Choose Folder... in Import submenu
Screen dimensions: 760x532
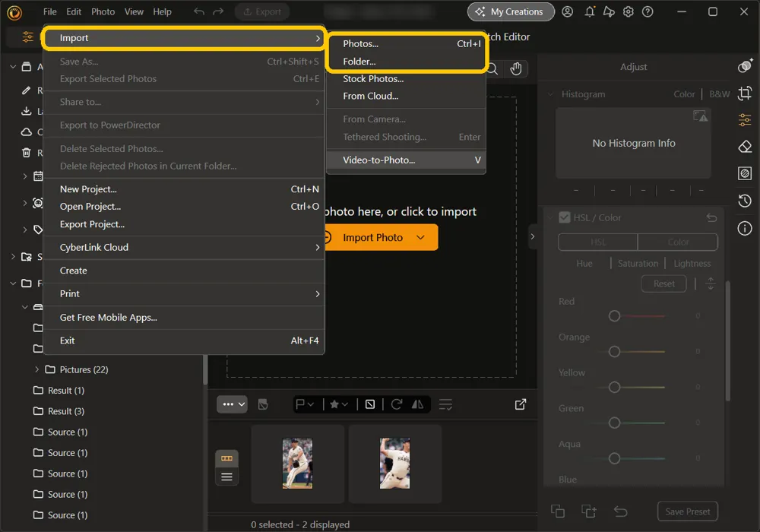407,62
